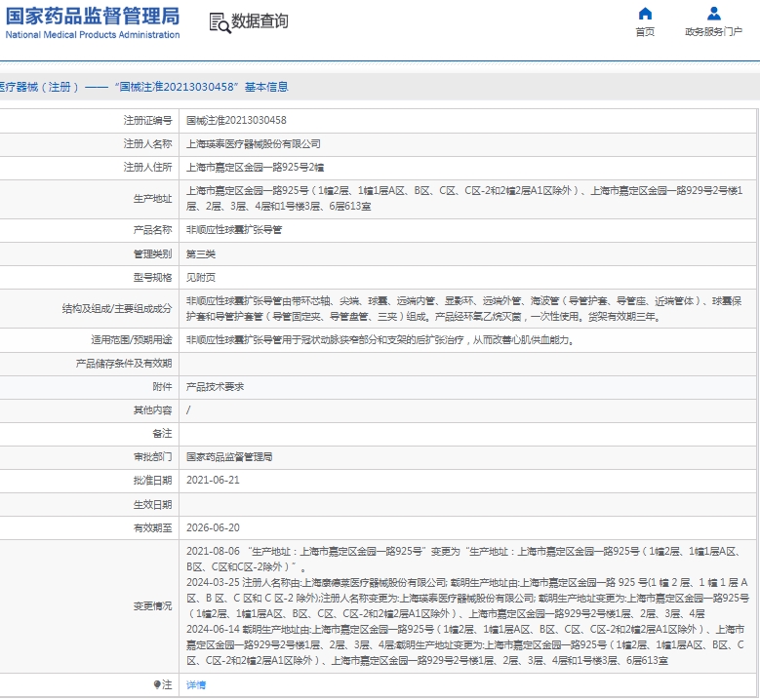Click the 结构及组成 description text
This screenshot has height=700, width=760.
click(x=463, y=309)
